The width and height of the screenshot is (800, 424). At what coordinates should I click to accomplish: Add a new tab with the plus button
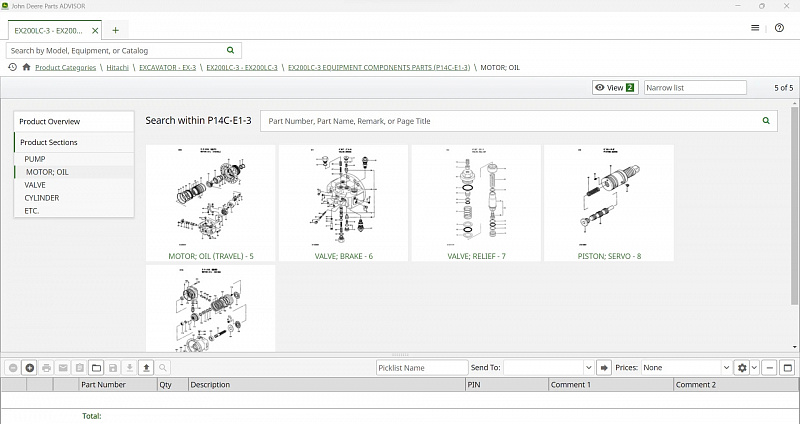(115, 31)
